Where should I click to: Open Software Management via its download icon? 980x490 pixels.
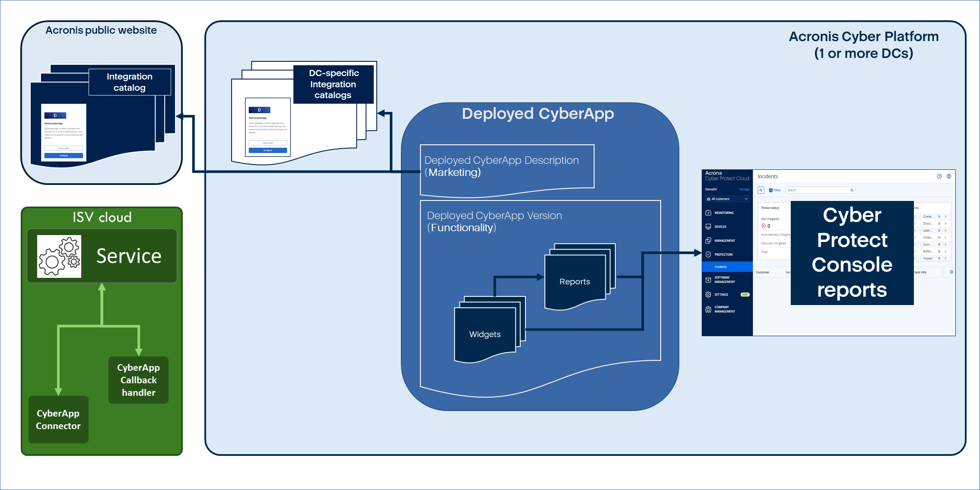[x=708, y=280]
